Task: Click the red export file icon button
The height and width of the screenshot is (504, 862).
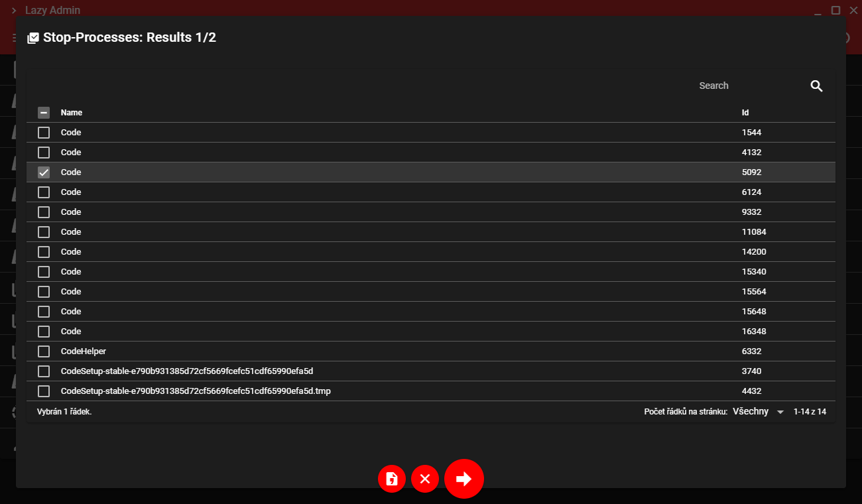Action: click(x=392, y=479)
